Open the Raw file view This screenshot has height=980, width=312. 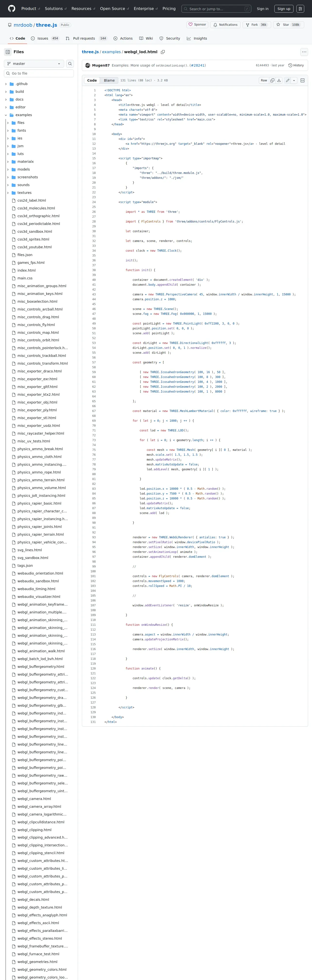tap(264, 80)
